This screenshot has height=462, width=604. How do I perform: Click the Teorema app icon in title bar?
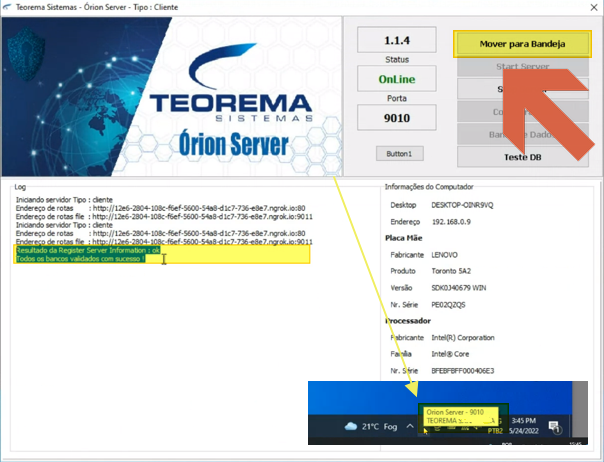tap(7, 7)
